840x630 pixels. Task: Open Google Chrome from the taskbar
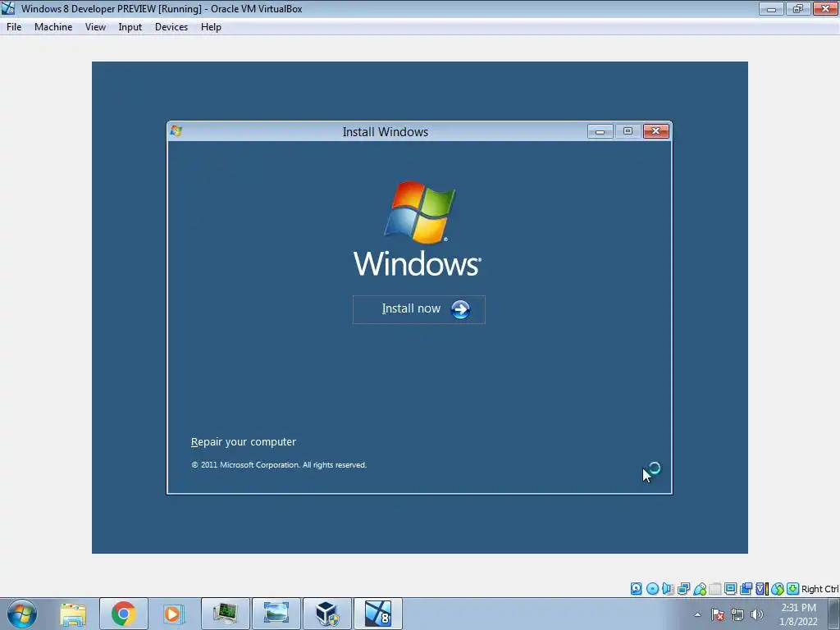point(123,614)
